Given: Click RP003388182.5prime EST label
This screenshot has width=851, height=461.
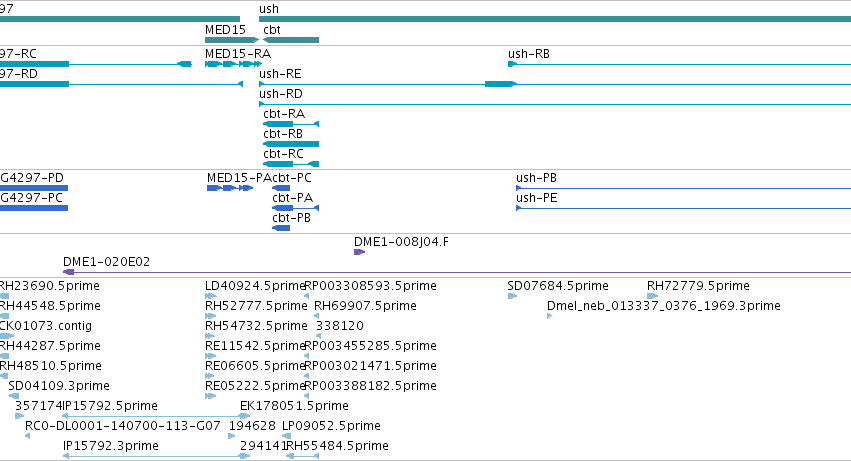Looking at the screenshot, I should (370, 386).
